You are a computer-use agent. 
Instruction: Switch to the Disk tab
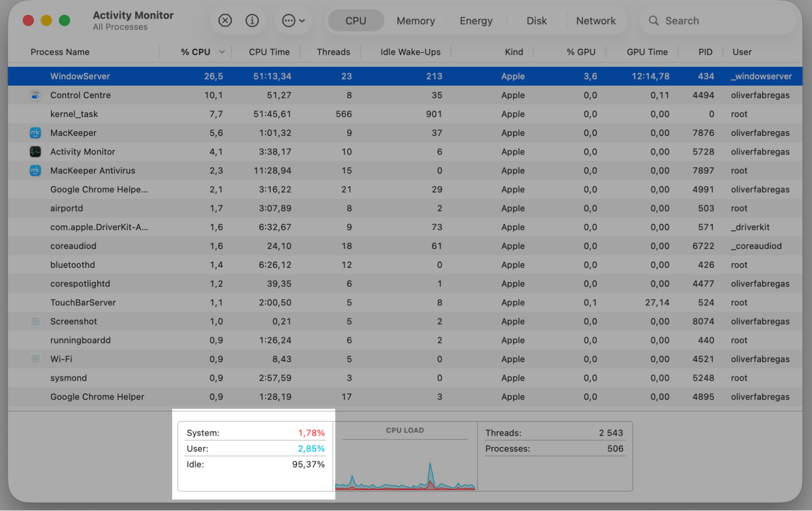coord(537,21)
